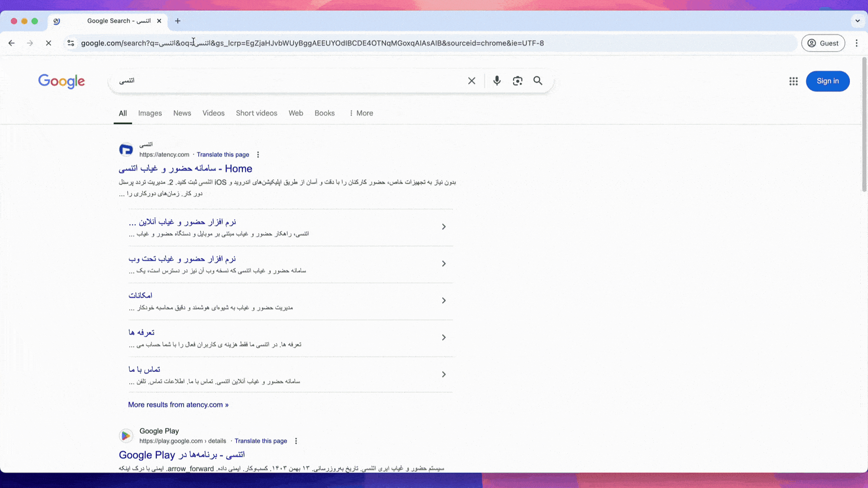Open the امکانات sitelink
The image size is (868, 488).
pyautogui.click(x=140, y=296)
